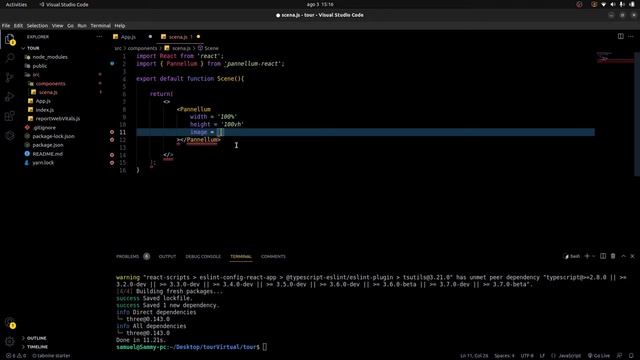Switch to the OUTPUT panel tab
Screen dimensions: 640x360
tap(167, 256)
